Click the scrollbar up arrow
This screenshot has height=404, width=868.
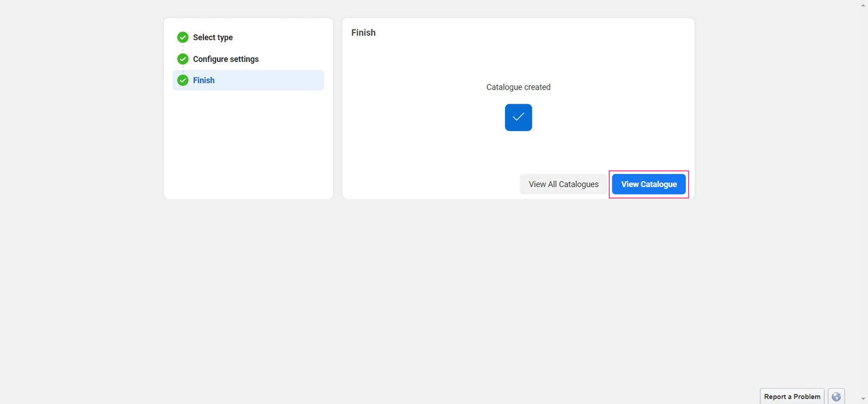pos(863,5)
